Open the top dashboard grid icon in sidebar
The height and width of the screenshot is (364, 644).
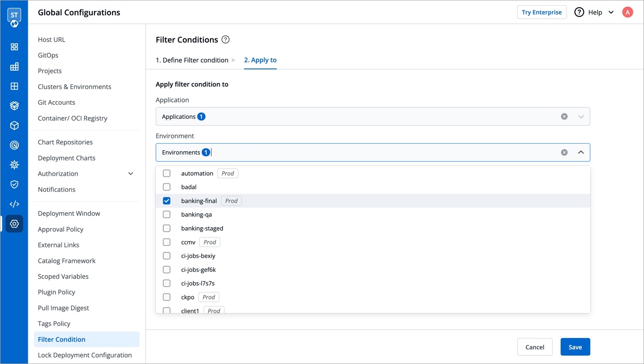tap(14, 47)
